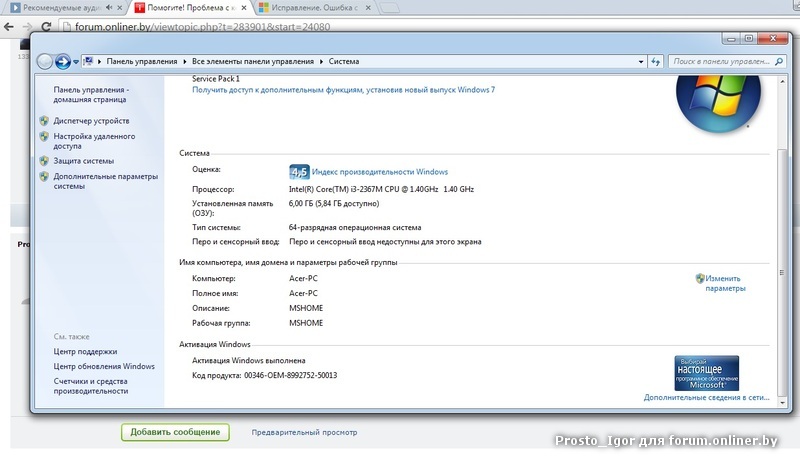Screen dimensions: 800x464
Task: Click '64-разрядная операционная система' text
Action: coord(355,228)
